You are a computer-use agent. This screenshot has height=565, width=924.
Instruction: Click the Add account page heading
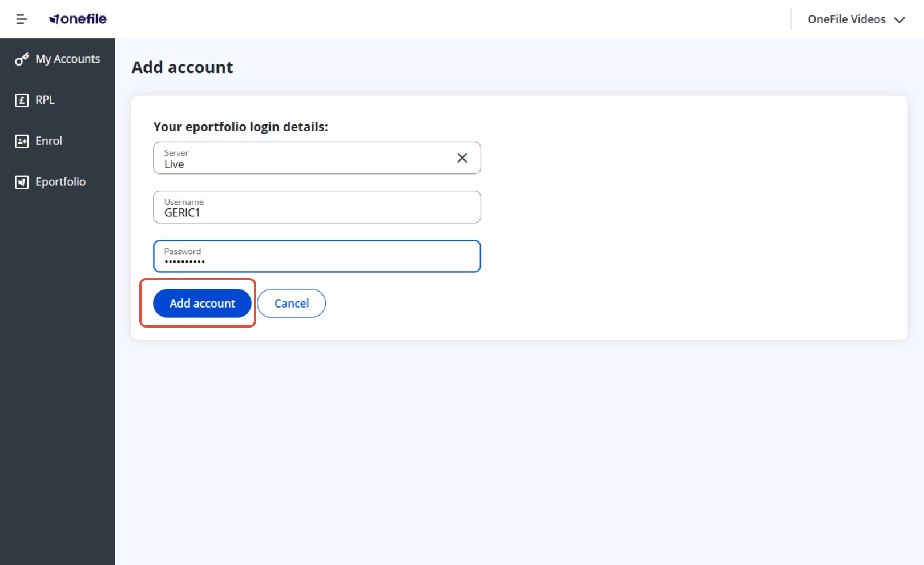pos(182,67)
